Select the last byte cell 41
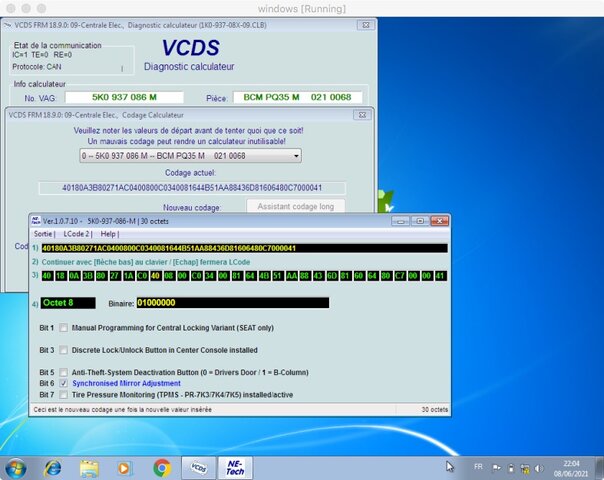The width and height of the screenshot is (604, 480). [x=440, y=276]
